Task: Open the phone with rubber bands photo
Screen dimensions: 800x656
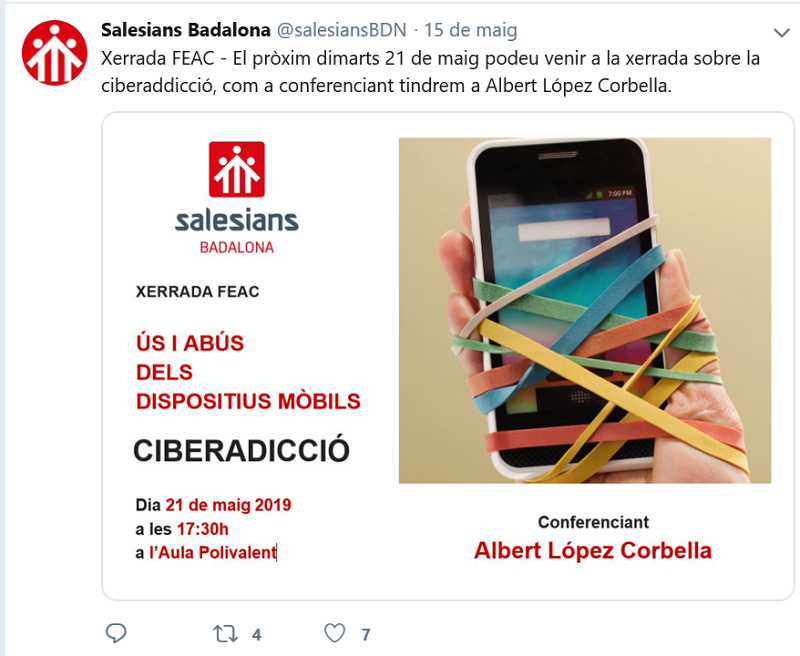Action: [x=585, y=310]
